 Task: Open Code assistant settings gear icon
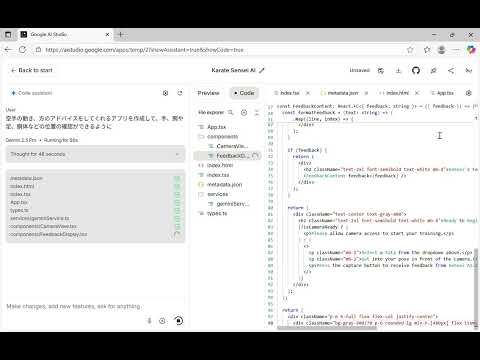(x=165, y=93)
